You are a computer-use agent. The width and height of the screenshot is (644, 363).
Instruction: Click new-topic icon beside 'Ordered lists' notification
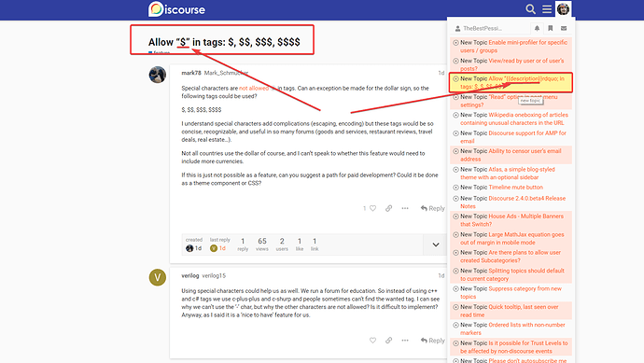tap(455, 326)
